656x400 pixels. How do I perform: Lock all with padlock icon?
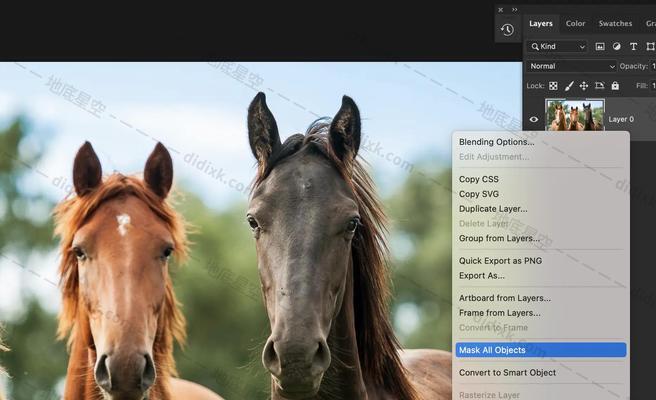click(x=615, y=86)
